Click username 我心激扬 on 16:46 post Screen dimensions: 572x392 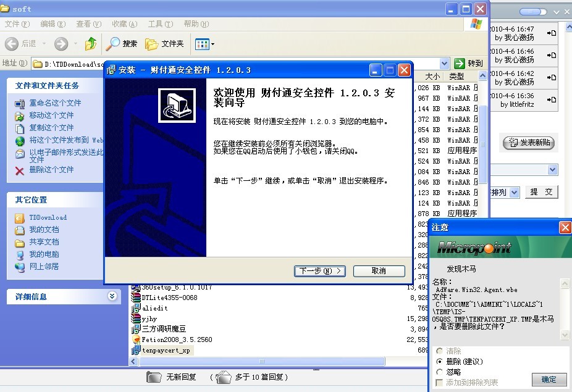point(519,59)
